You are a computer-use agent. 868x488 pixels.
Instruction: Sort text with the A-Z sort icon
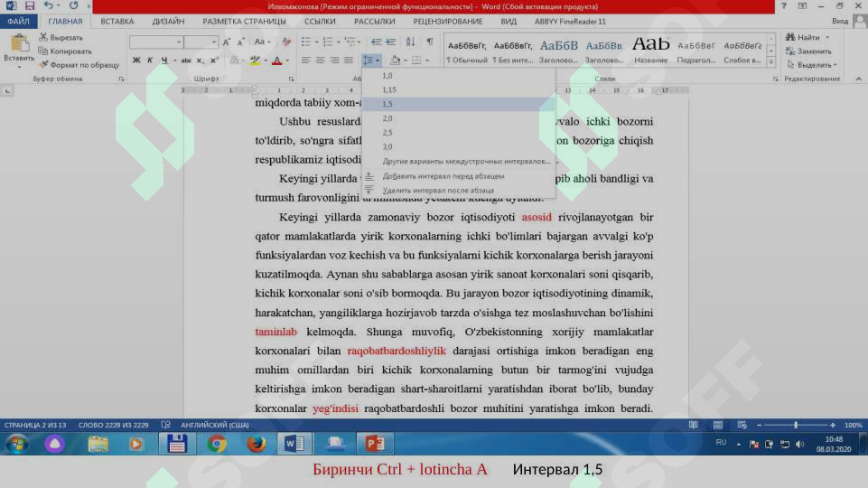(x=410, y=42)
